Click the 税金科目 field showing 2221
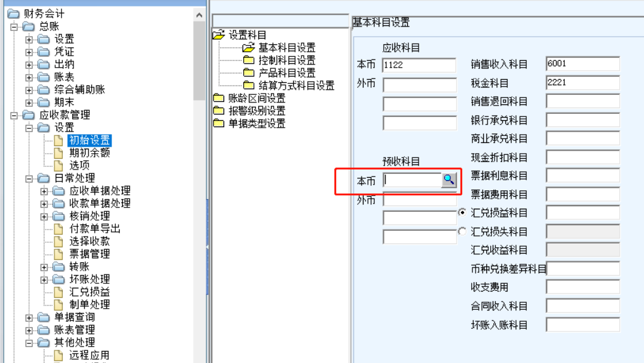Screen dimensions: 644x363 point(583,83)
